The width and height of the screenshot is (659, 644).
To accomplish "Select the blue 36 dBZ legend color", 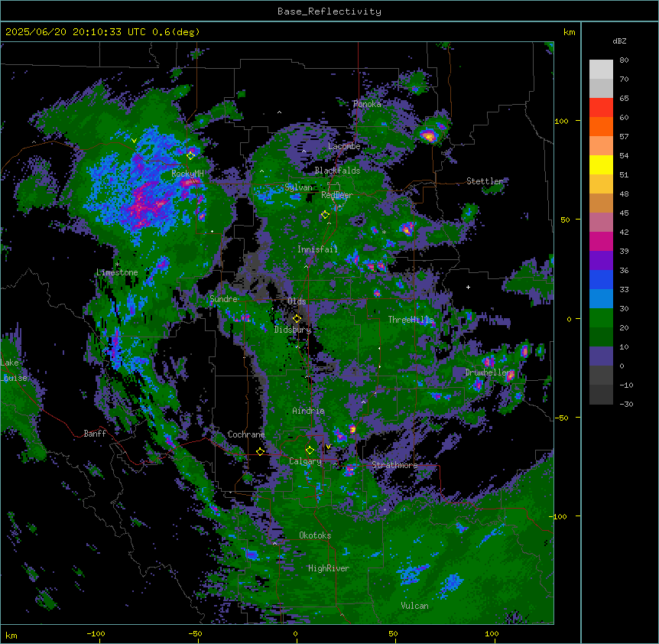I will point(601,279).
